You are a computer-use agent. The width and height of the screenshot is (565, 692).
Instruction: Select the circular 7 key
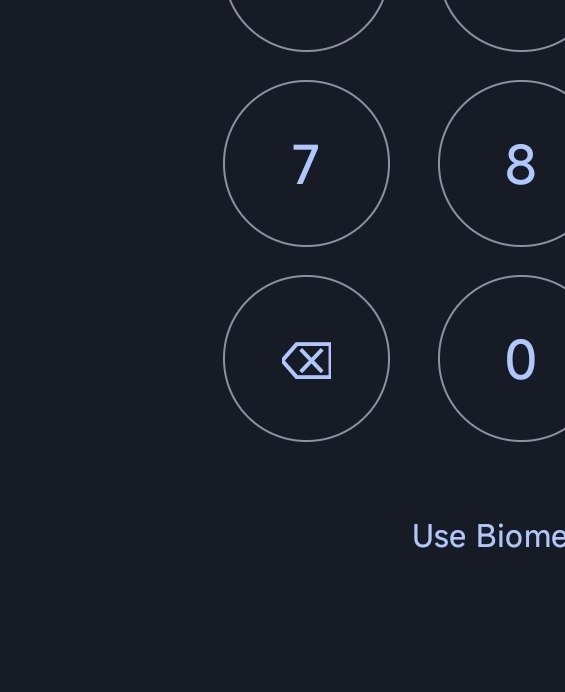[x=306, y=163]
